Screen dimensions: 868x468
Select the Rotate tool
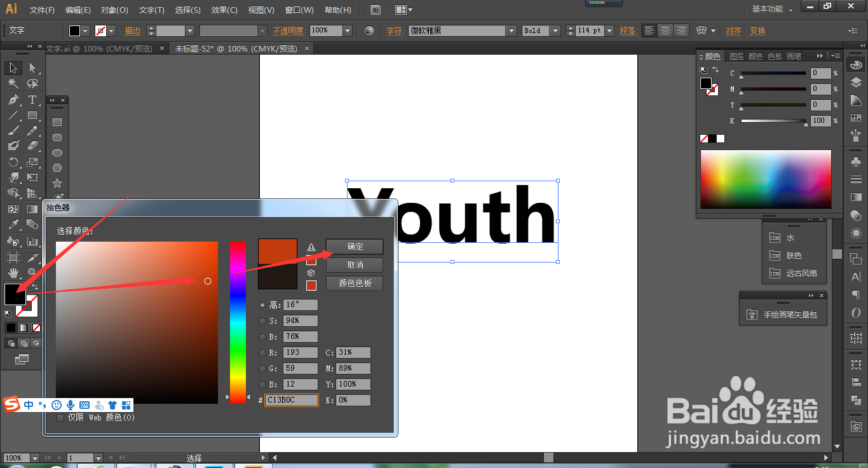click(x=13, y=162)
